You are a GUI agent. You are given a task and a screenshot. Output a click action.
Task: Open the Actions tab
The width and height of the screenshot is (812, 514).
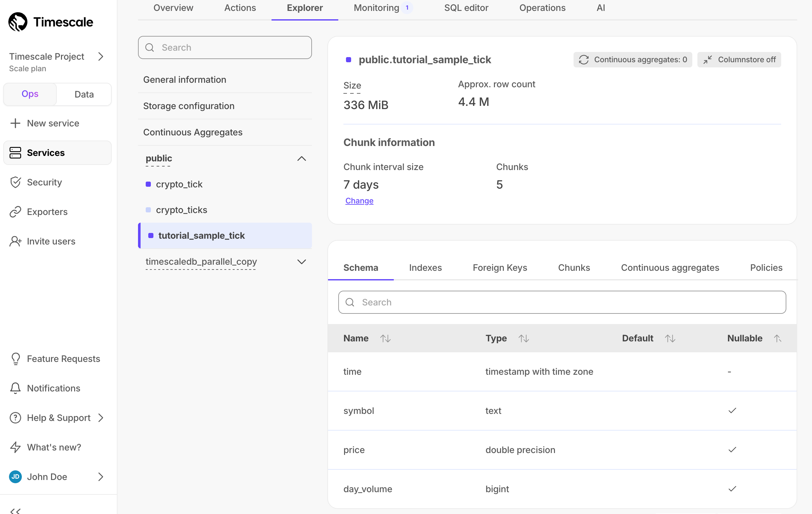click(x=240, y=8)
